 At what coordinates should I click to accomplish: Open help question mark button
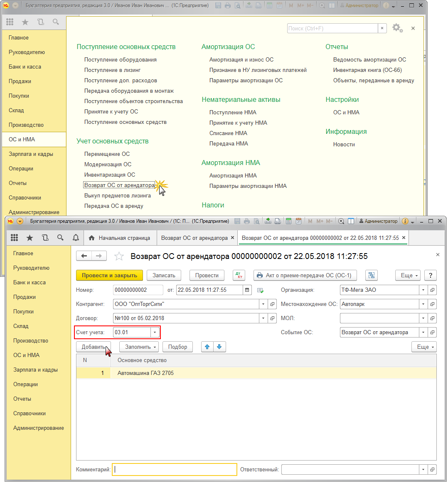(431, 276)
